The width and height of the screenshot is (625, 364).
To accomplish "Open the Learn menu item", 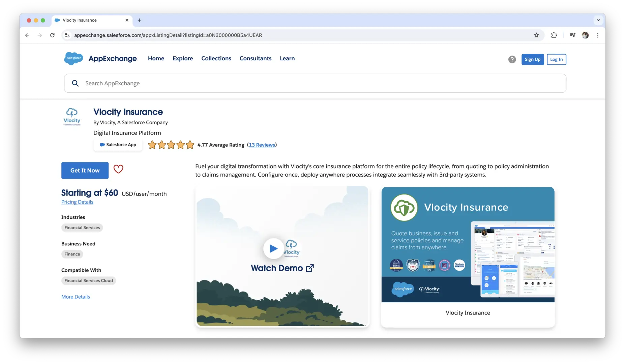I will [287, 58].
